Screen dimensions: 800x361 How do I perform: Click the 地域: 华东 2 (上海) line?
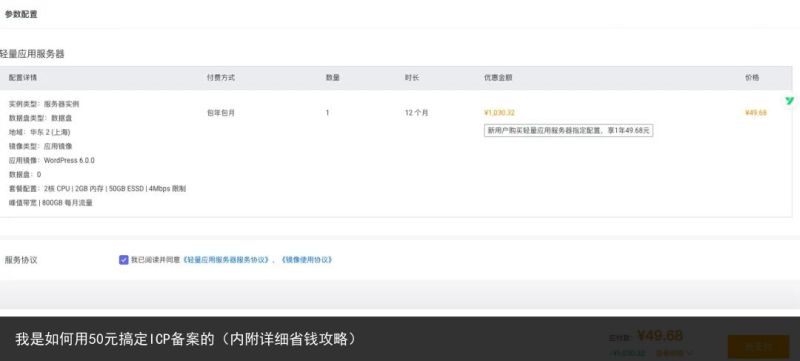pos(39,132)
